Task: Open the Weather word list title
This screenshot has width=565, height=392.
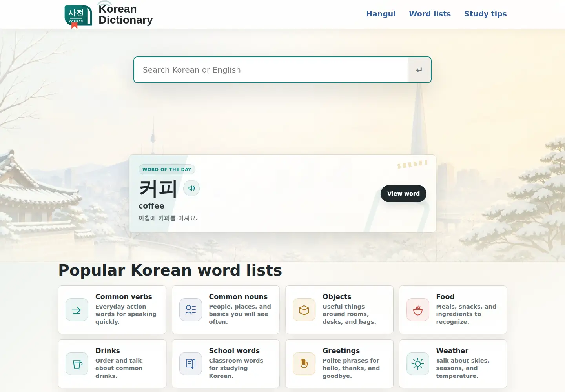Action: click(452, 351)
